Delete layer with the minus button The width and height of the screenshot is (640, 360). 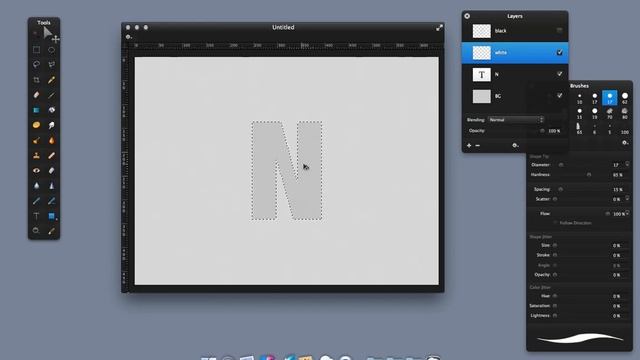478,145
